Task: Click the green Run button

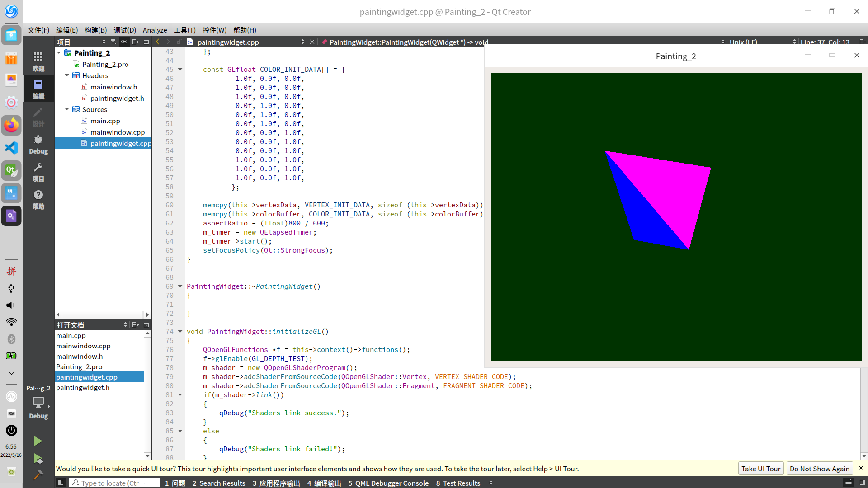Action: (38, 441)
